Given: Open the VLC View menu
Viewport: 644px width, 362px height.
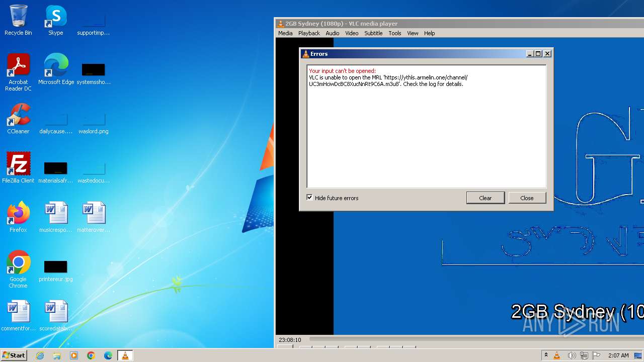Looking at the screenshot, I should pos(413,33).
